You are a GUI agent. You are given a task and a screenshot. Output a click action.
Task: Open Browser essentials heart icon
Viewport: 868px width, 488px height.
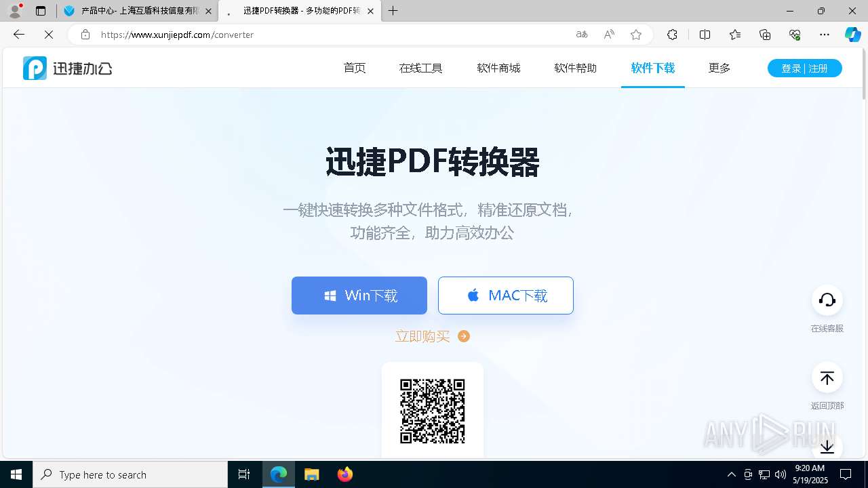pyautogui.click(x=795, y=35)
